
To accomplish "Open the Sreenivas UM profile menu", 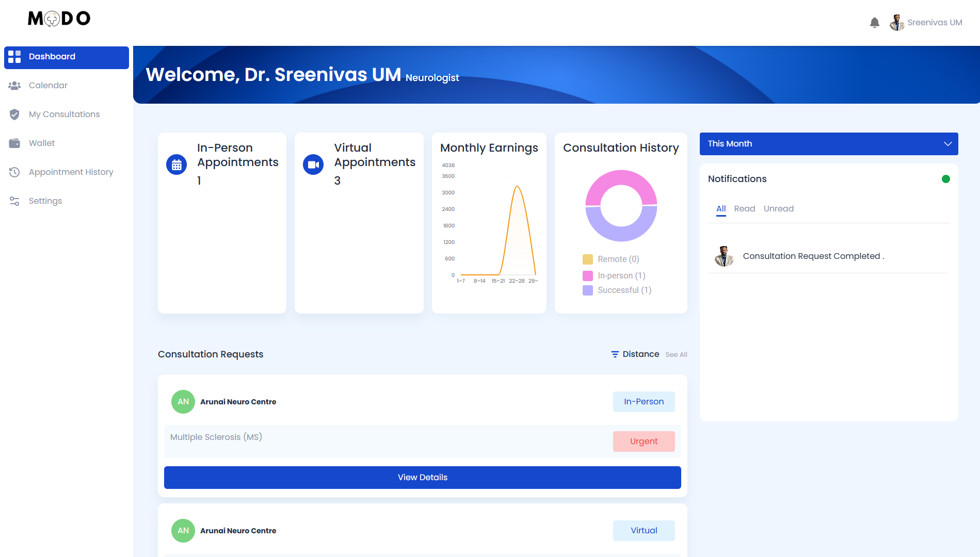I will (926, 23).
